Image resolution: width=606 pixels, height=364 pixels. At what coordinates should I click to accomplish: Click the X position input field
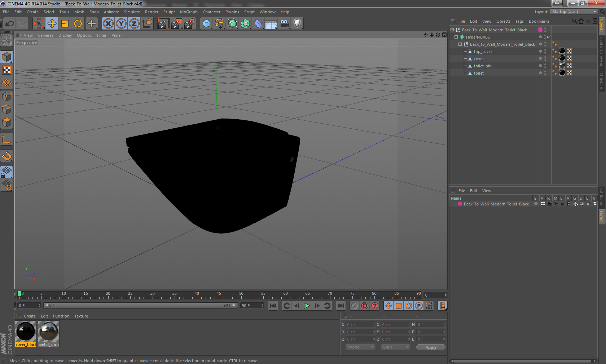(x=360, y=325)
